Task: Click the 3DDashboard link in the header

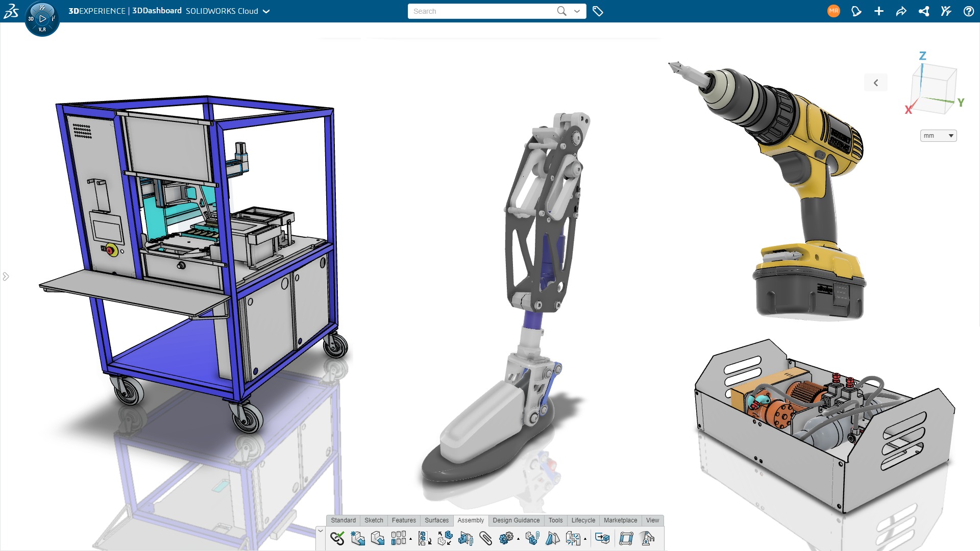Action: tap(156, 11)
